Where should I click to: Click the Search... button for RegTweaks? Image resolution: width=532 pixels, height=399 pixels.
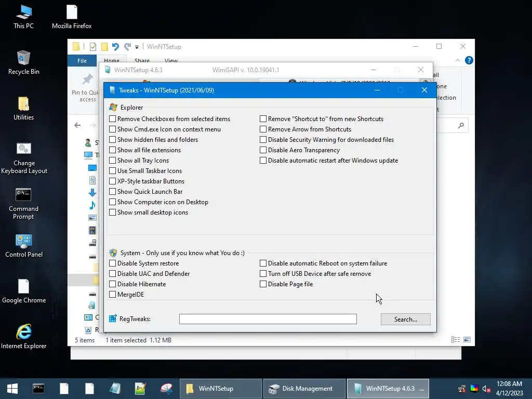coord(405,320)
